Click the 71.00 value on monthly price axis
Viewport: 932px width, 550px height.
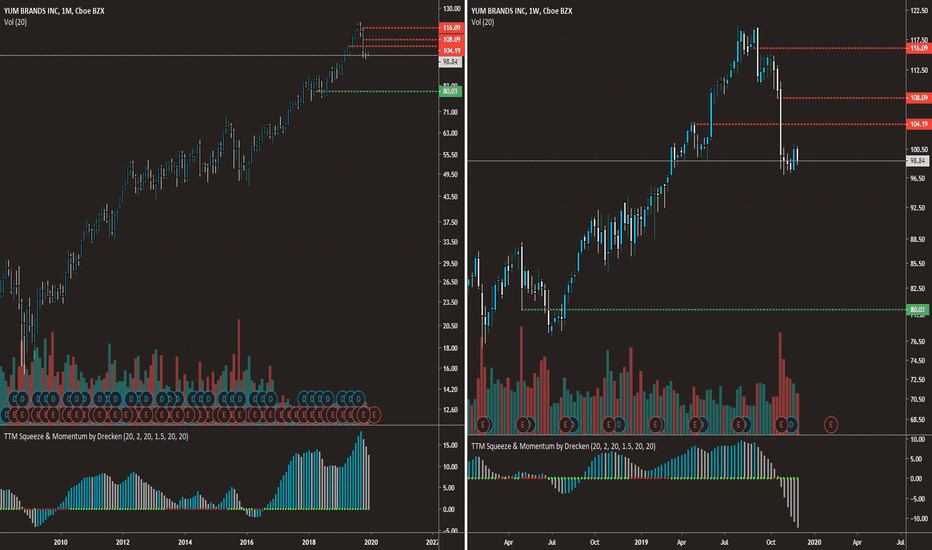[x=450, y=112]
